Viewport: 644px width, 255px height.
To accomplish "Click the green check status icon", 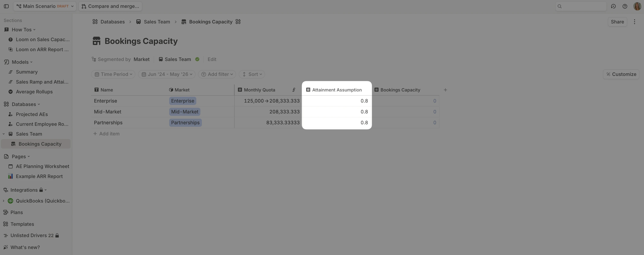I will [x=197, y=59].
